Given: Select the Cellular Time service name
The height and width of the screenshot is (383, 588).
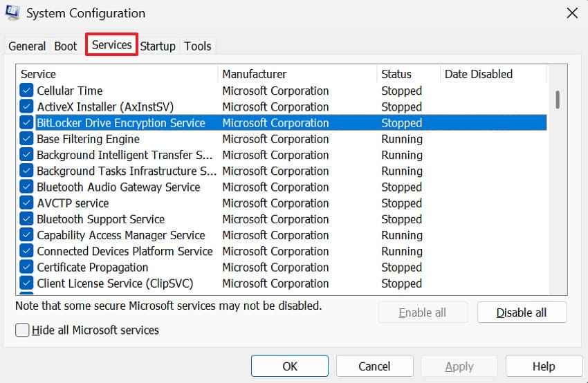Looking at the screenshot, I should 70,91.
